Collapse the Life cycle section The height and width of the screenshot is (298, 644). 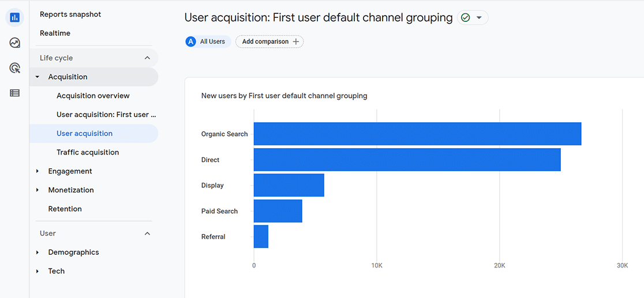148,58
